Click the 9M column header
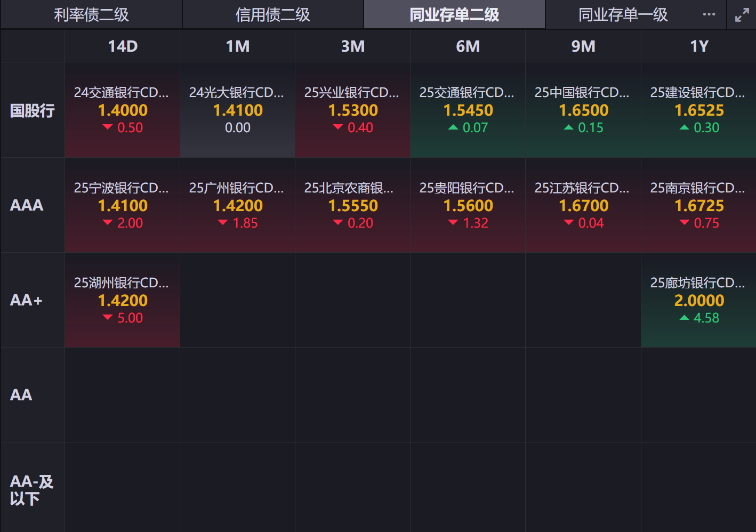 click(x=583, y=46)
